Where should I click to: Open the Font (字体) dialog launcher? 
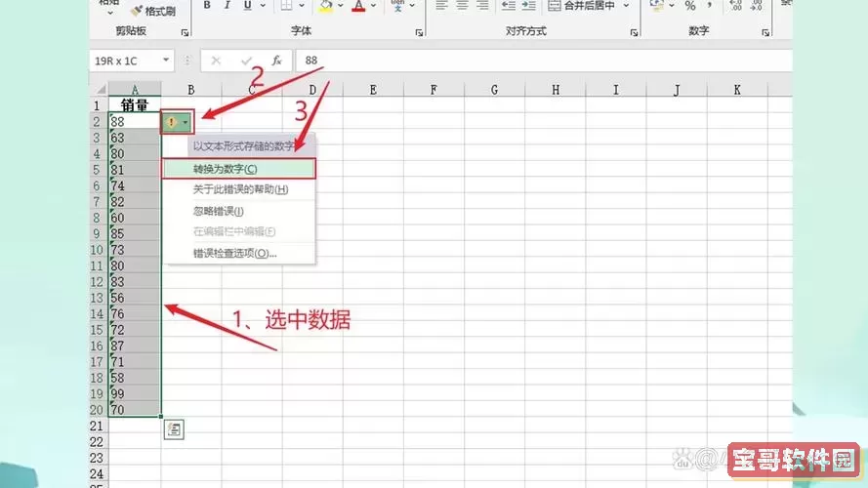419,33
